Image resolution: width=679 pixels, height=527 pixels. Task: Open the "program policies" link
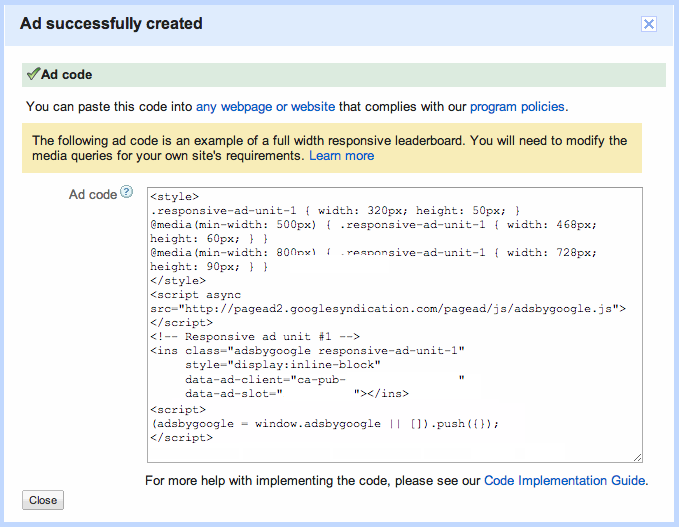(x=517, y=106)
